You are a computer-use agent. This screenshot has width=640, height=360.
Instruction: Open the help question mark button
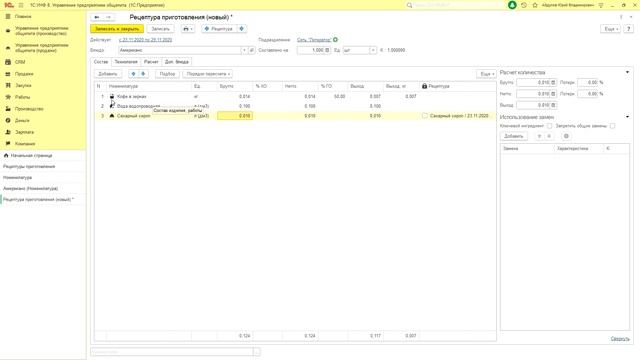pos(629,29)
